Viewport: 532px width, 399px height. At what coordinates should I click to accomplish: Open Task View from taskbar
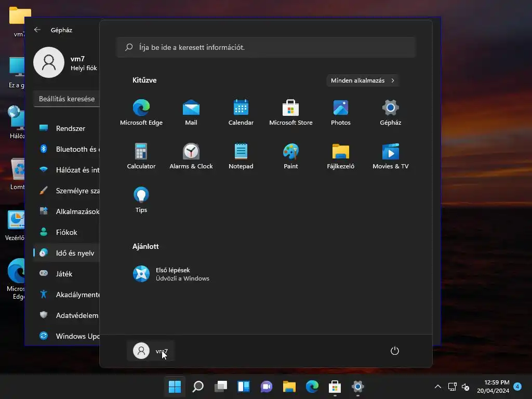[x=220, y=387]
